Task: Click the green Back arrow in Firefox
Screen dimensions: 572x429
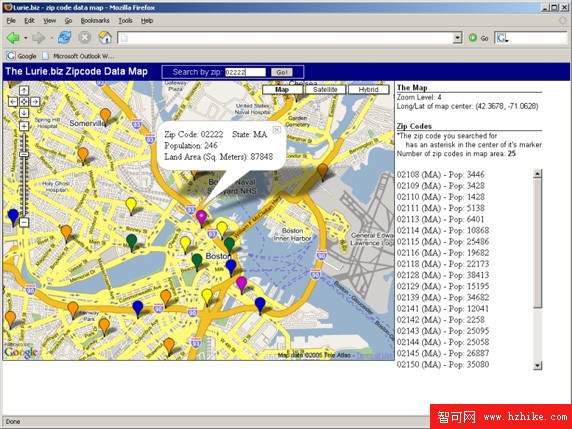Action: point(13,38)
